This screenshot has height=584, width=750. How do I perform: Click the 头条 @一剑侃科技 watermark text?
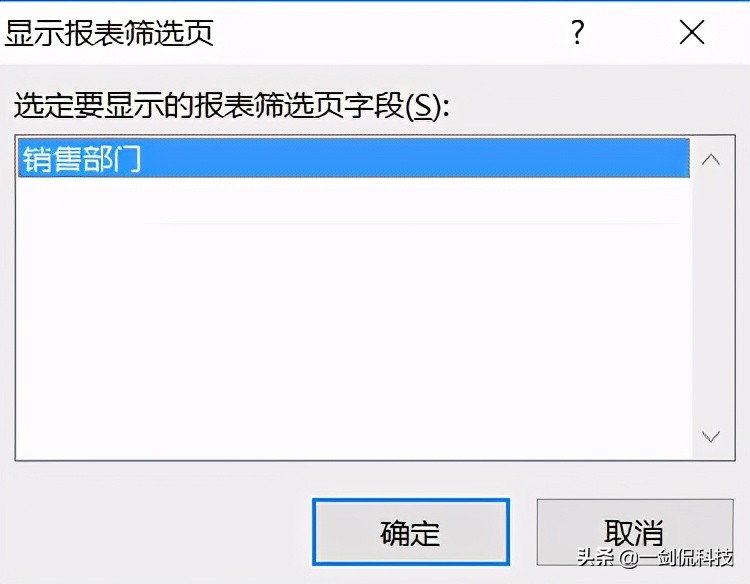655,557
